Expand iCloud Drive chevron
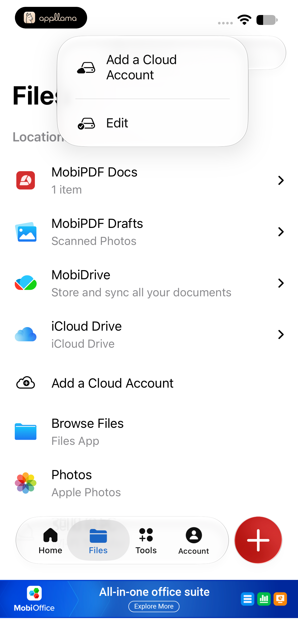 click(x=281, y=334)
